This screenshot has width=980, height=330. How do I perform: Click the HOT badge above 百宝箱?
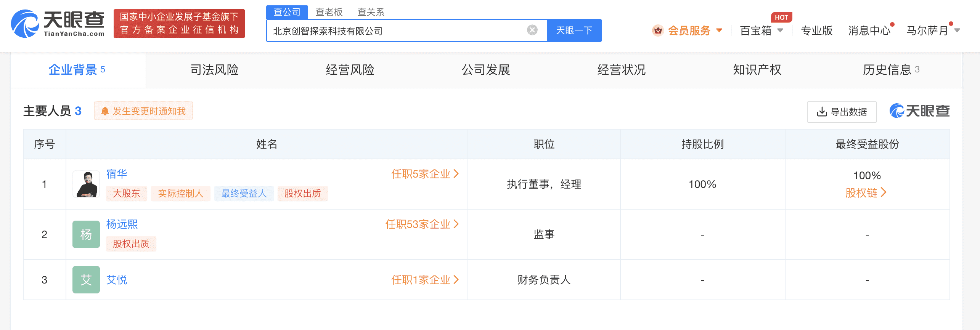[781, 17]
